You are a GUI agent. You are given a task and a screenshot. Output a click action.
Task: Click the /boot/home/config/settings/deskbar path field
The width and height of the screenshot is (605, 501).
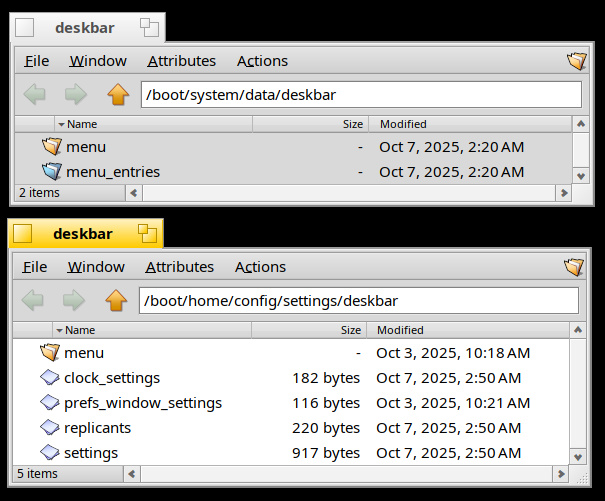pos(358,301)
